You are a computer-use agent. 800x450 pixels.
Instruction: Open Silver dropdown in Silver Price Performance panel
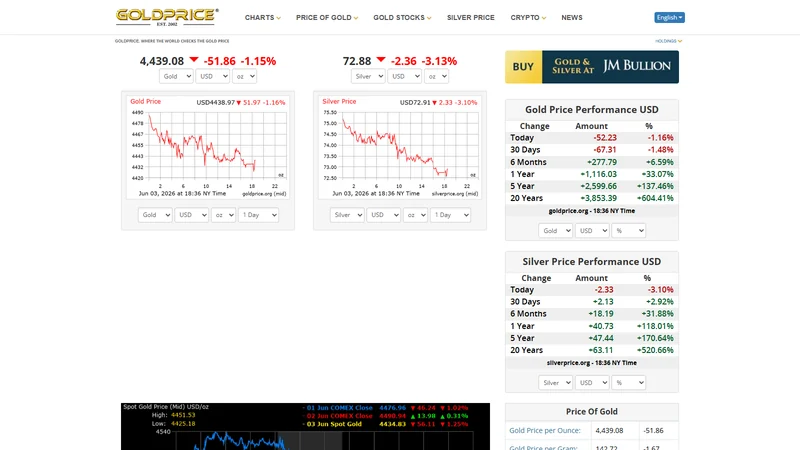click(555, 383)
